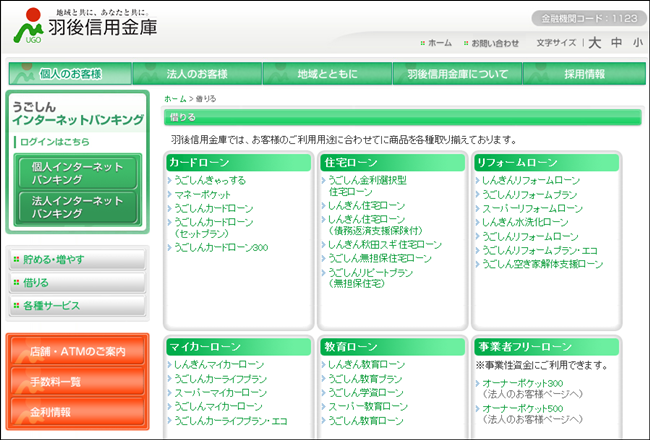Click the マイカーローン section header
650x440 pixels.
pos(238,347)
